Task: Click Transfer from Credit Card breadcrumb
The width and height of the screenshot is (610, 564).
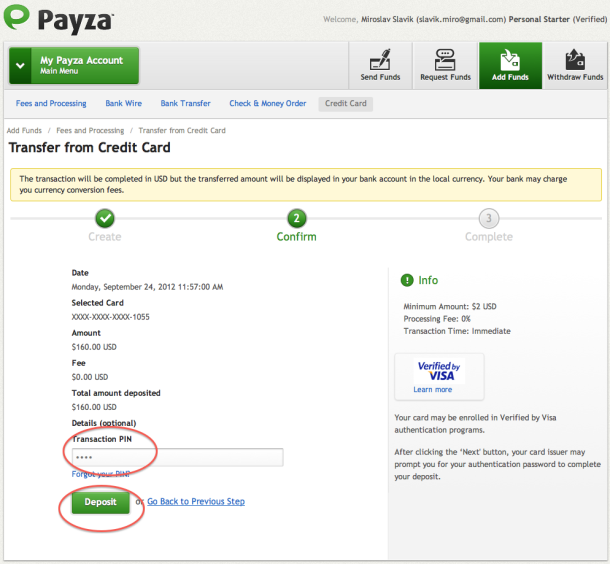Action: coord(182,130)
